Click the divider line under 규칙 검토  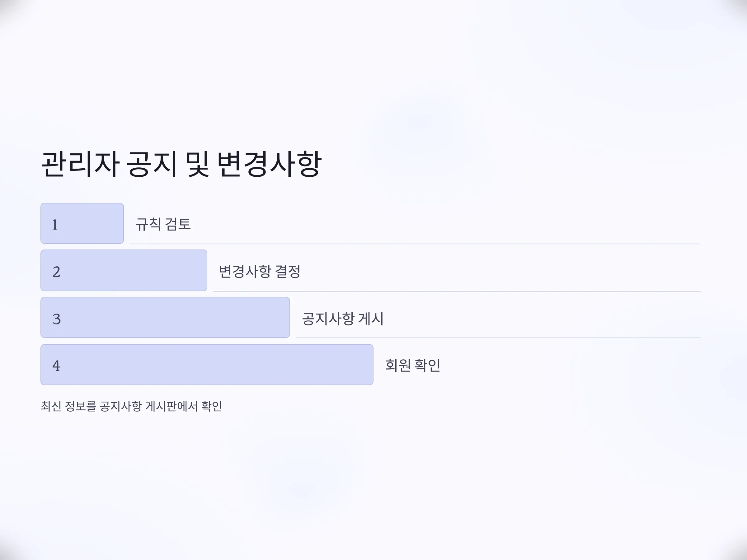[415, 244]
